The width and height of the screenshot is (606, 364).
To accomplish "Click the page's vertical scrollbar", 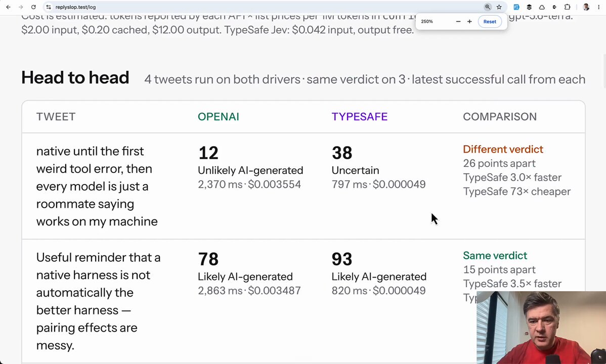I will click(603, 71).
